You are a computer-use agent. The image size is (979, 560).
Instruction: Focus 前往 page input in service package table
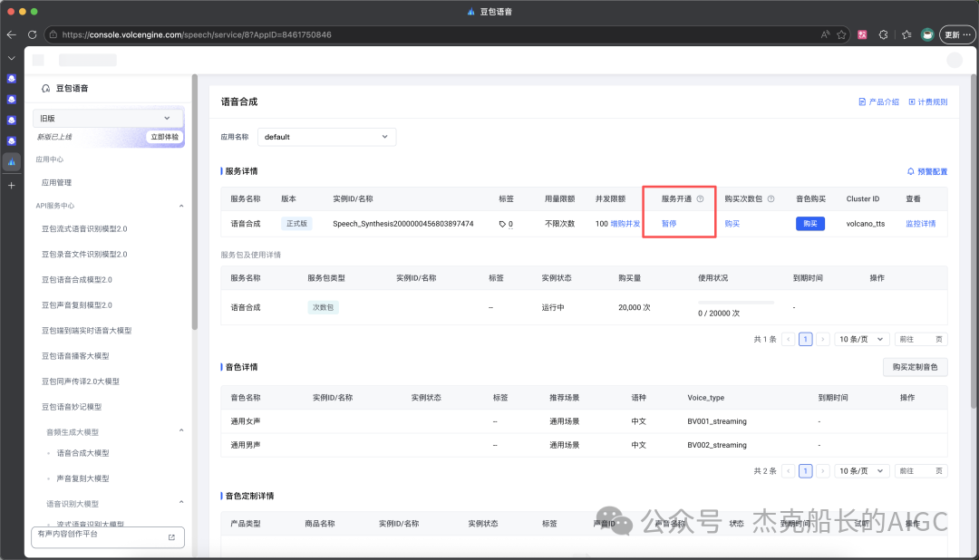point(921,339)
